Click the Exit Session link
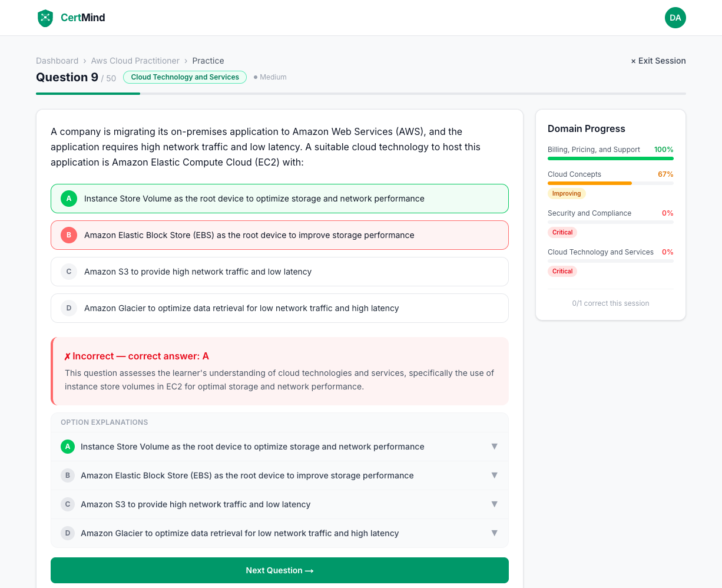The image size is (722, 588). (658, 61)
